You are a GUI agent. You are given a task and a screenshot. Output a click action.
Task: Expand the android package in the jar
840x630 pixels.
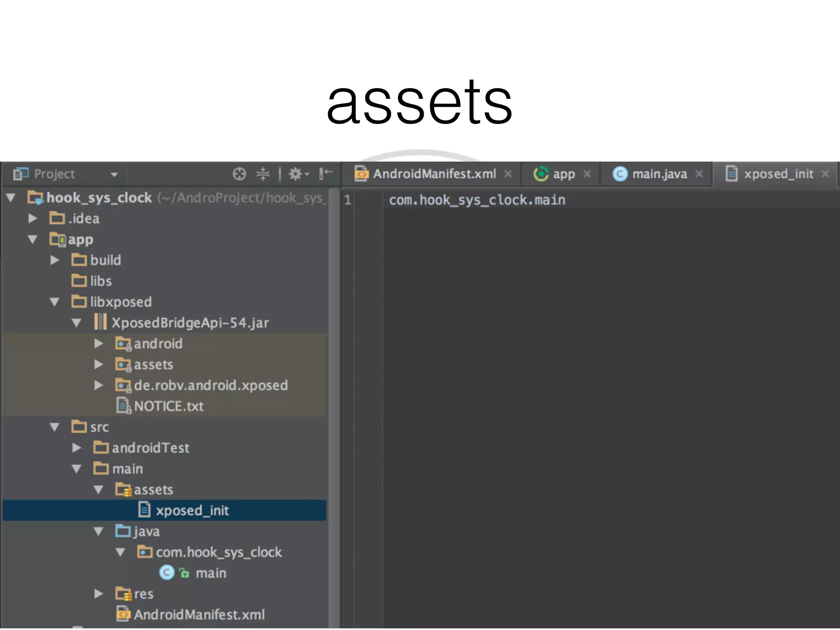98,343
